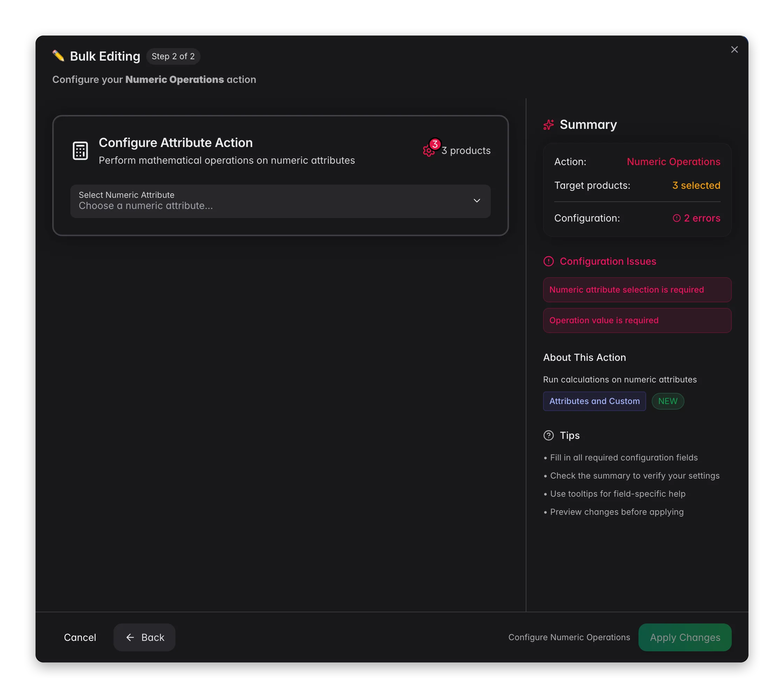
Task: Open the Select Numeric Attribute dropdown
Action: click(x=280, y=201)
